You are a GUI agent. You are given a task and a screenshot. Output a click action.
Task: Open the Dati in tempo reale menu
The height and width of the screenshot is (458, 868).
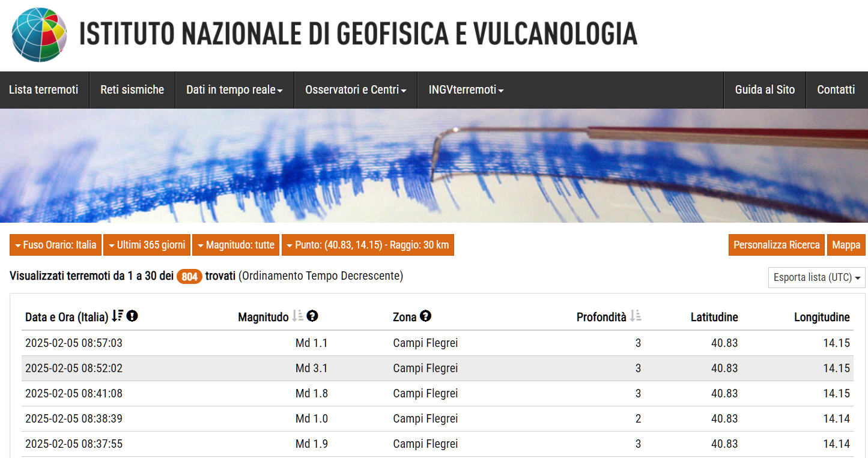pyautogui.click(x=234, y=89)
